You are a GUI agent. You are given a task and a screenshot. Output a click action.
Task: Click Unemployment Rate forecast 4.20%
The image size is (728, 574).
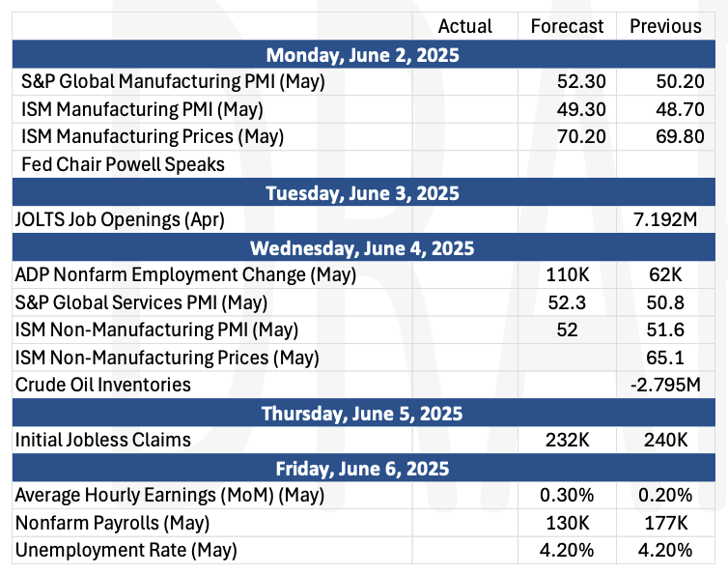(567, 550)
